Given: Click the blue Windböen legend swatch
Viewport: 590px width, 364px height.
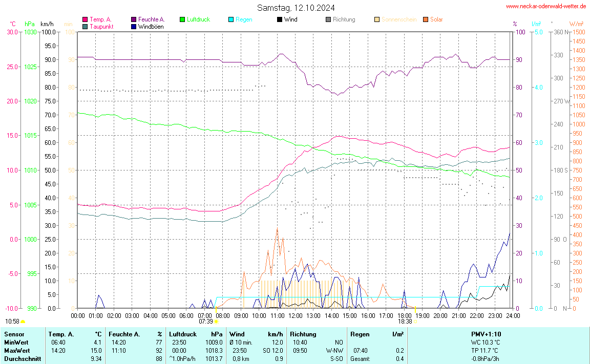Looking at the screenshot, I should 134,27.
